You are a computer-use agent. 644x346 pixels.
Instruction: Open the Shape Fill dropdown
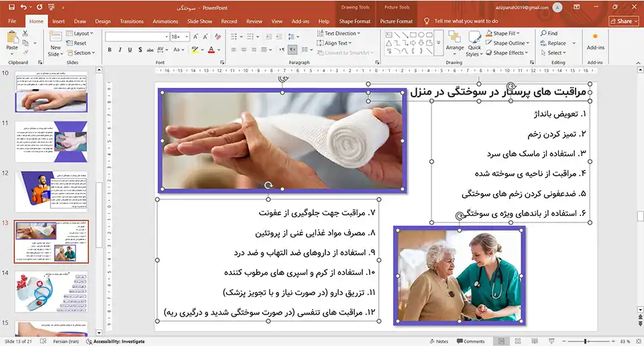pyautogui.click(x=502, y=34)
